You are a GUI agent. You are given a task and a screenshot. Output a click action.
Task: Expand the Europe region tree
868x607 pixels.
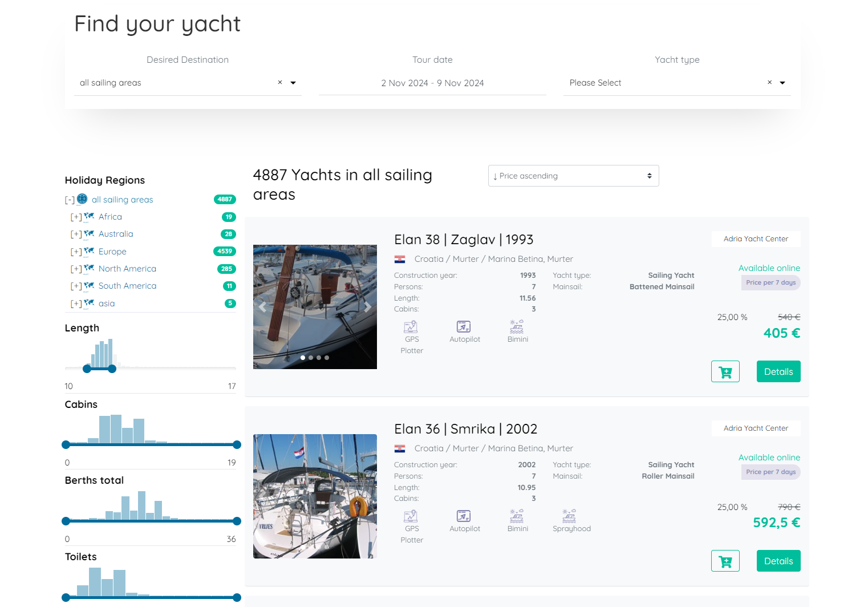coord(76,252)
